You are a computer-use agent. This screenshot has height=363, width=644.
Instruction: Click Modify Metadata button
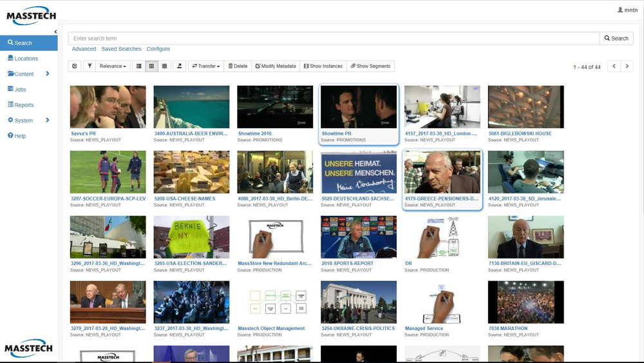[276, 66]
